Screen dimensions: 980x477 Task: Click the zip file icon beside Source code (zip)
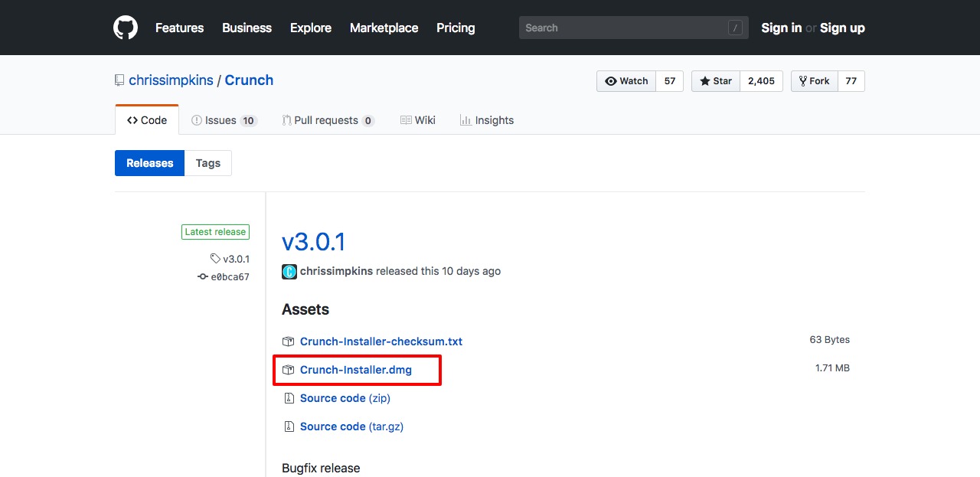[289, 398]
